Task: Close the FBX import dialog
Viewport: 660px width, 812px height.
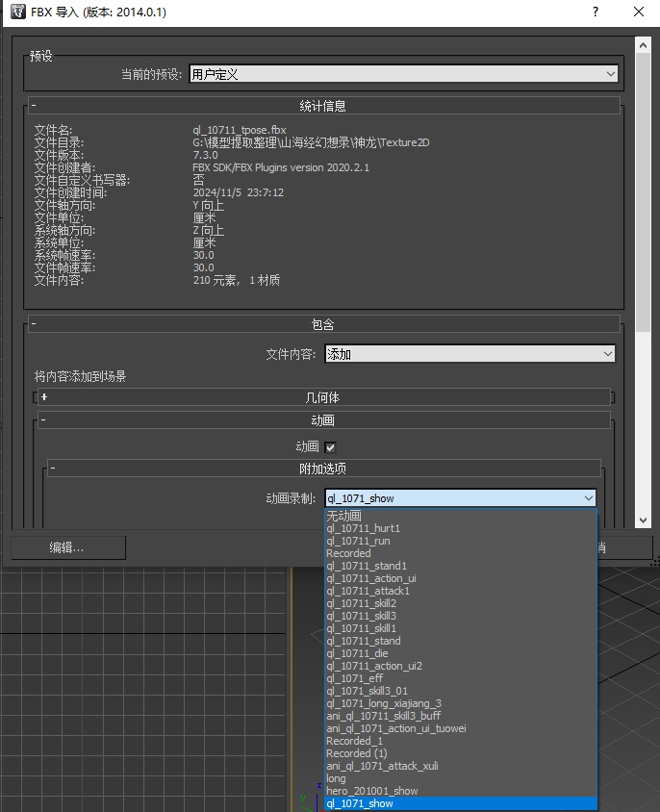Action: coord(639,12)
